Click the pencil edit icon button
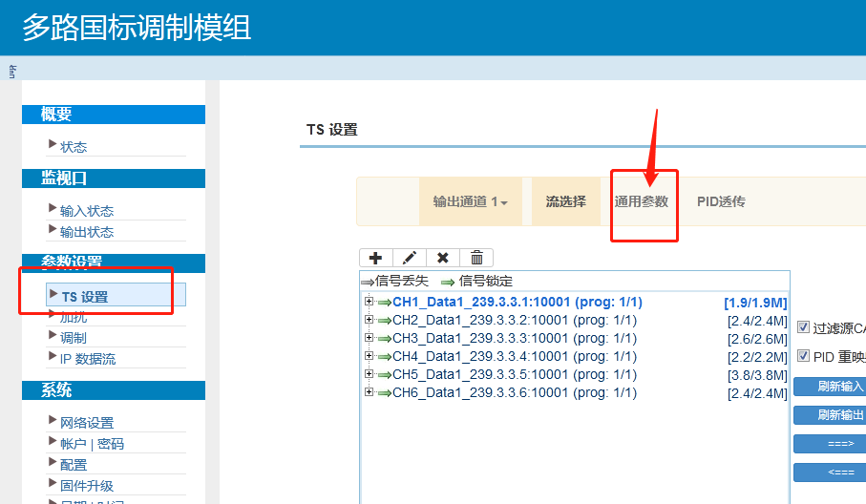 [410, 258]
